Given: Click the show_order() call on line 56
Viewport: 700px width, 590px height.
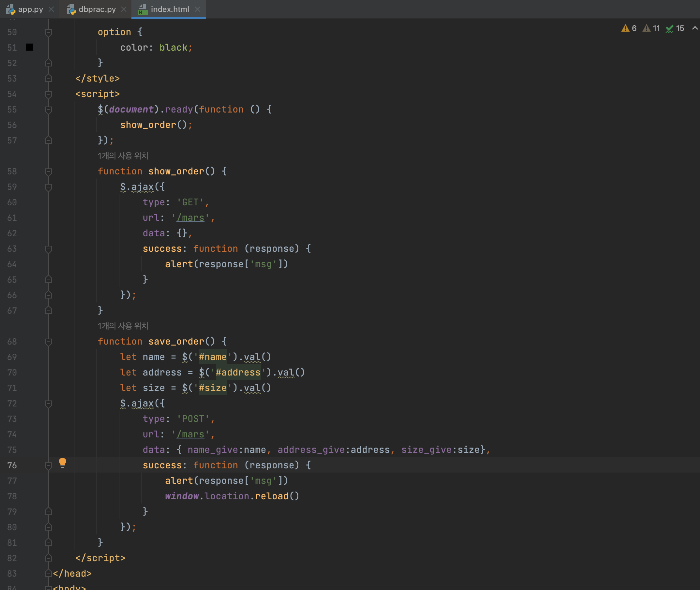Looking at the screenshot, I should click(x=154, y=125).
